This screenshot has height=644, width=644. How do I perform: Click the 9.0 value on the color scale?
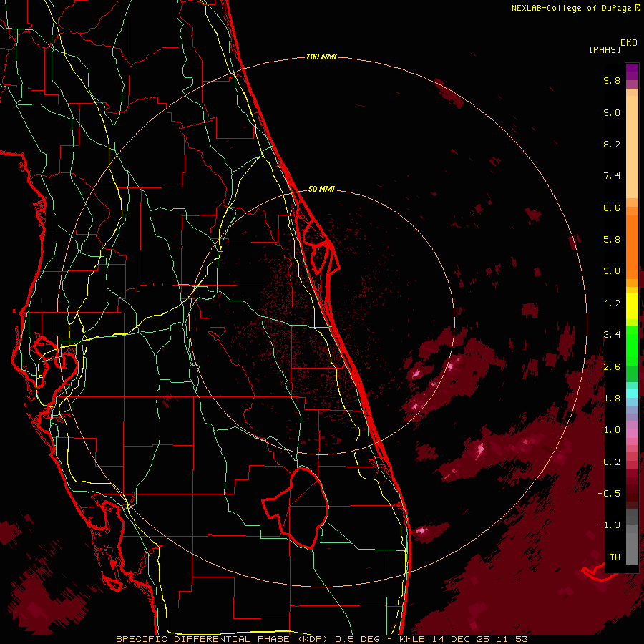(x=612, y=112)
